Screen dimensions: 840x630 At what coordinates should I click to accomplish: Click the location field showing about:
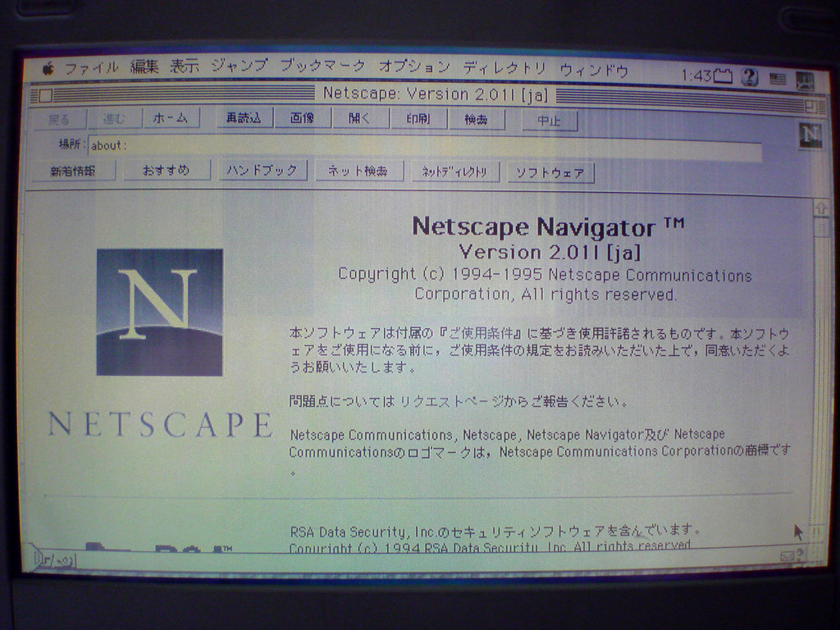point(425,148)
